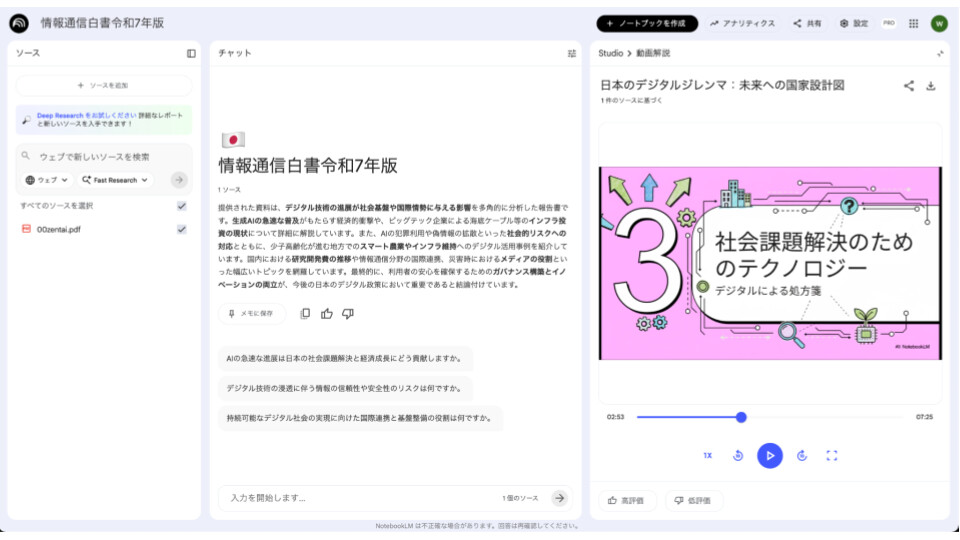The height and width of the screenshot is (540, 960).
Task: Click 1件のソースに基づく label
Action: coord(631,100)
